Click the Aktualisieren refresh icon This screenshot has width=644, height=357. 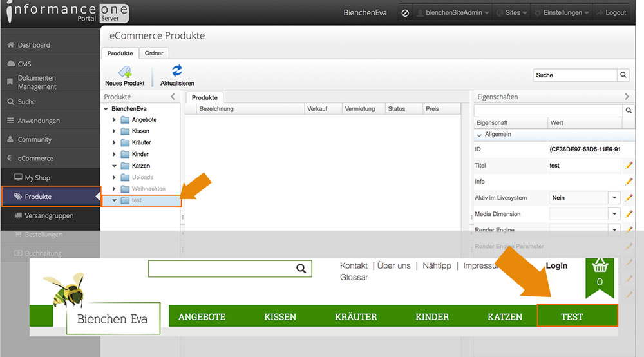click(177, 71)
